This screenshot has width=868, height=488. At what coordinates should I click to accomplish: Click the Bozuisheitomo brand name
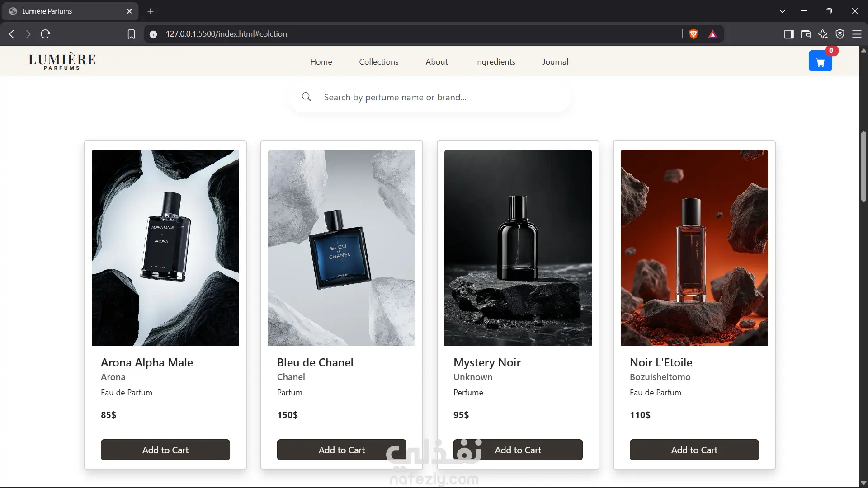(x=660, y=377)
